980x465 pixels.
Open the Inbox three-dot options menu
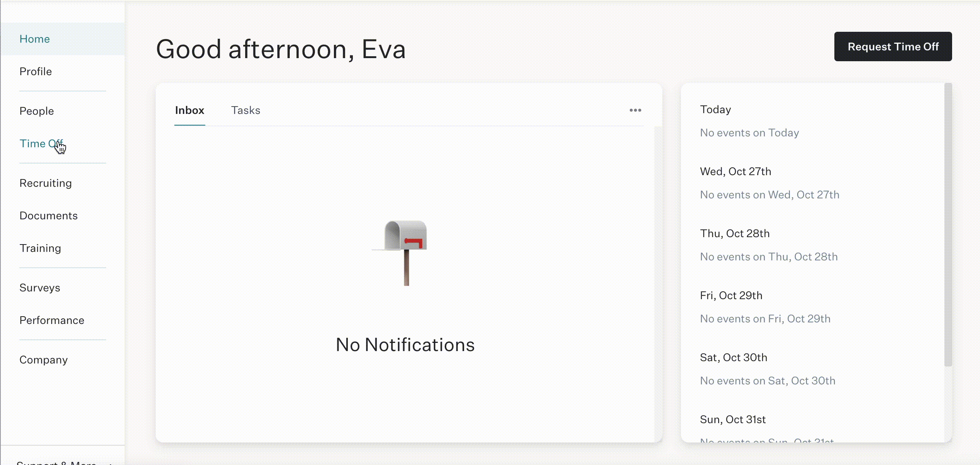[635, 110]
